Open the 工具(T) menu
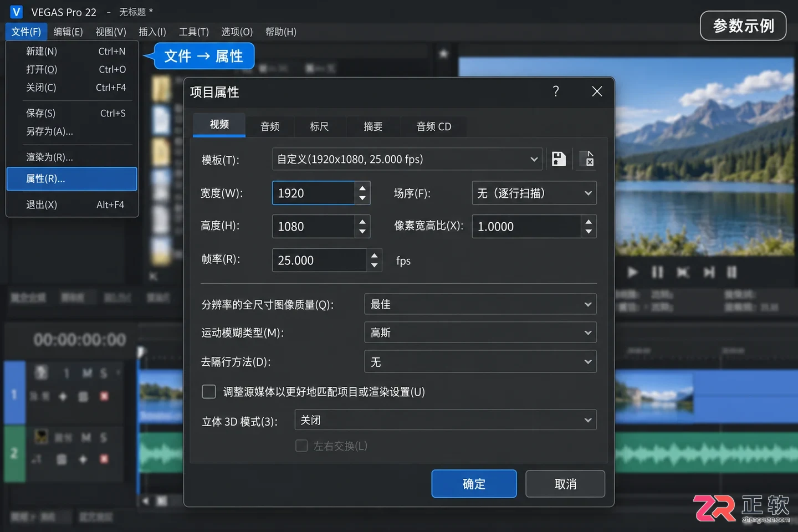 194,32
